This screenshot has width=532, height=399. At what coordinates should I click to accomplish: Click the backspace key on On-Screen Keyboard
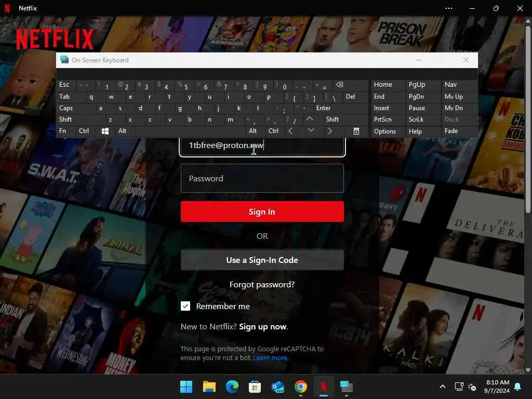[x=350, y=85]
